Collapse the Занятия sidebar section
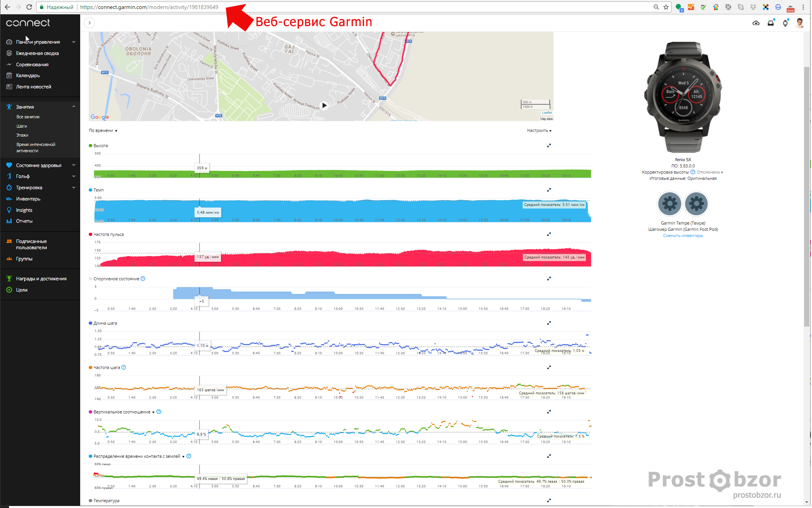Image resolution: width=812 pixels, height=508 pixels. [x=74, y=107]
